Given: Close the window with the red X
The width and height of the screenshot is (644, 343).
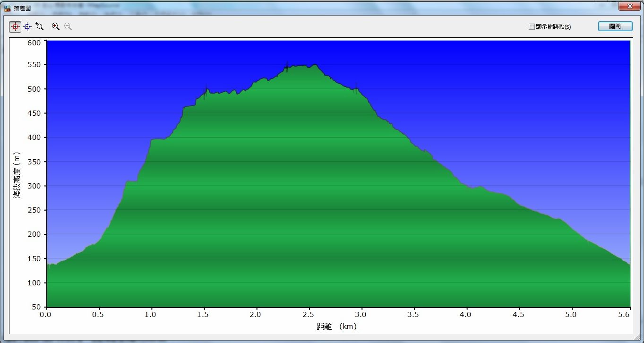Looking at the screenshot, I should 629,6.
